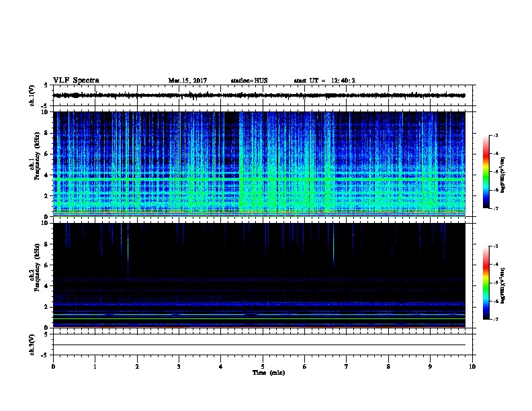Click time-axis tick label "2"
The width and height of the screenshot is (532, 411).
coord(137,367)
